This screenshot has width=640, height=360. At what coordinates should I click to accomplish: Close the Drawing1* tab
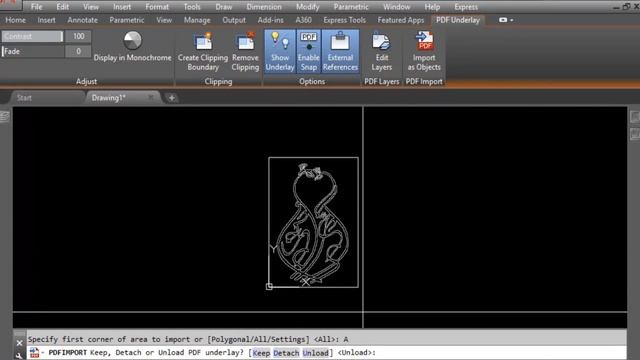coord(151,98)
